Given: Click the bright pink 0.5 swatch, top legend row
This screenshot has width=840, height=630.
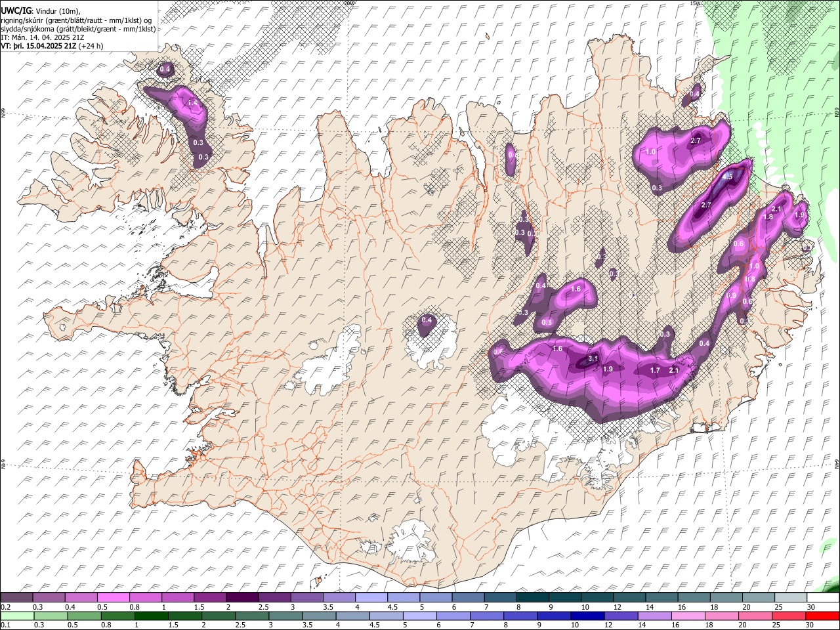Looking at the screenshot, I should tap(113, 598).
